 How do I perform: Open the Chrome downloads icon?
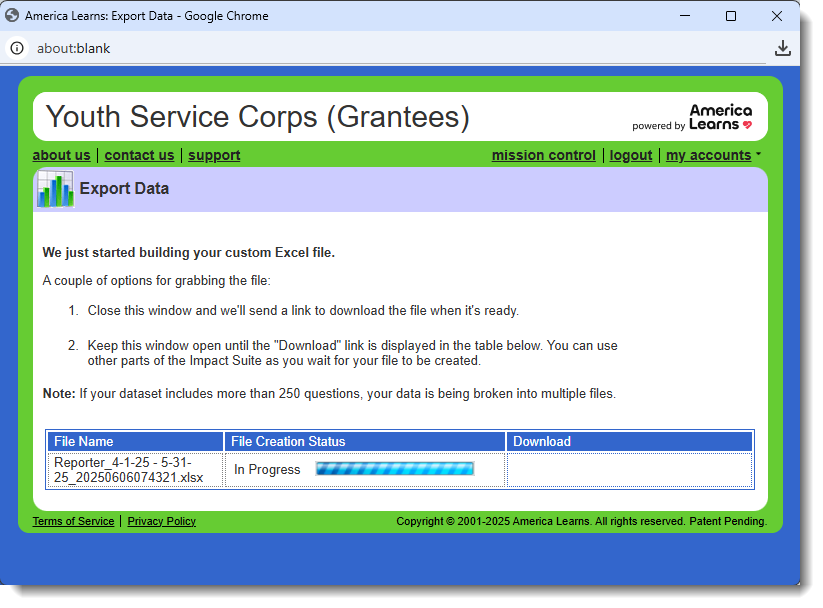pos(783,48)
